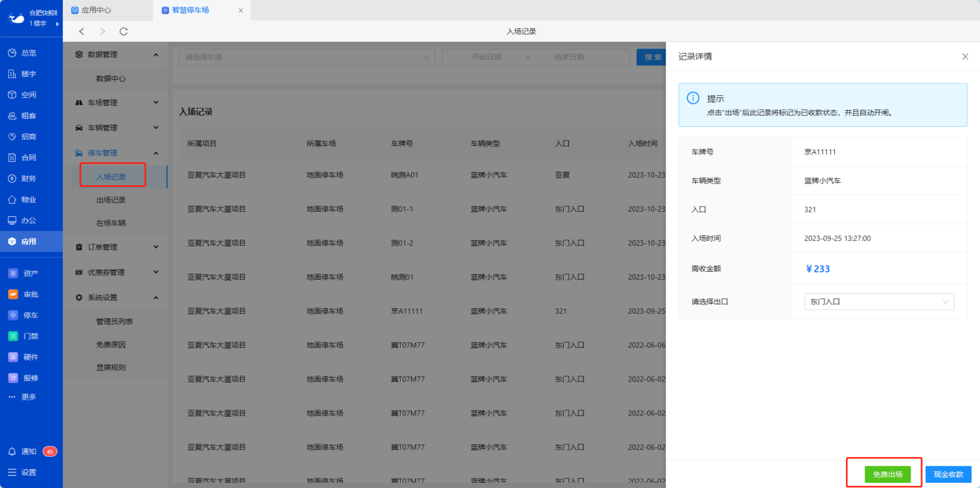Click the 车牌号 column header
The height and width of the screenshot is (488, 980).
coord(402,143)
